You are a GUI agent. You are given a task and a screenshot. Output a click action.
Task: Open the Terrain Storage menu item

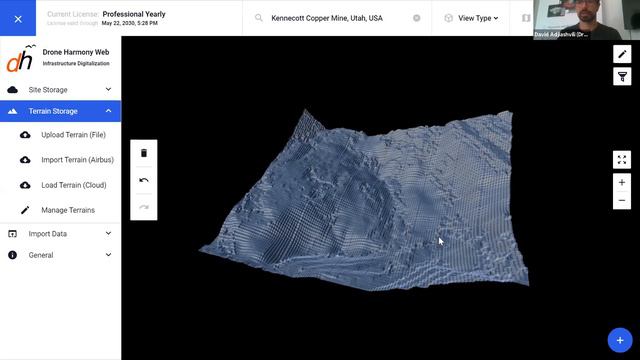pyautogui.click(x=60, y=111)
